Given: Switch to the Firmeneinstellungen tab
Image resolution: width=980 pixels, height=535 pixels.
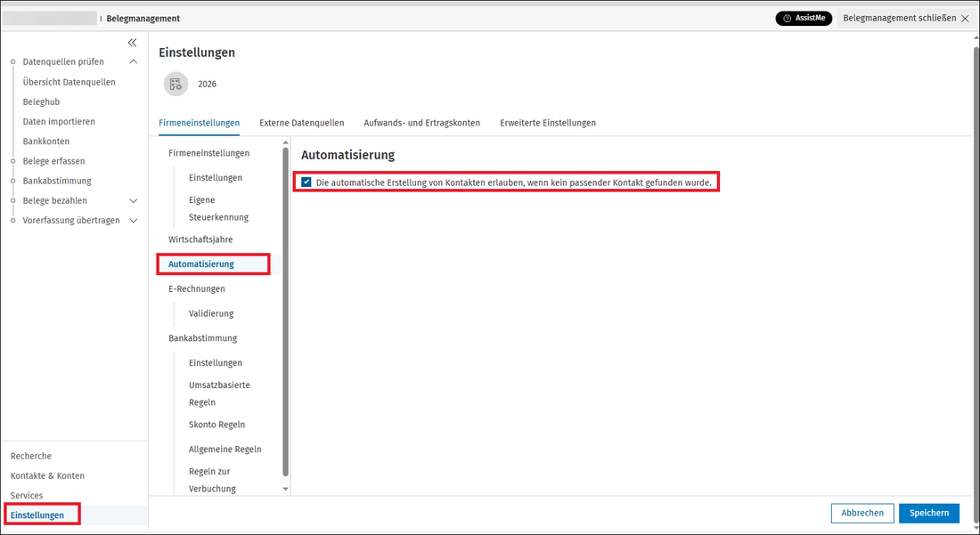Looking at the screenshot, I should pyautogui.click(x=199, y=123).
